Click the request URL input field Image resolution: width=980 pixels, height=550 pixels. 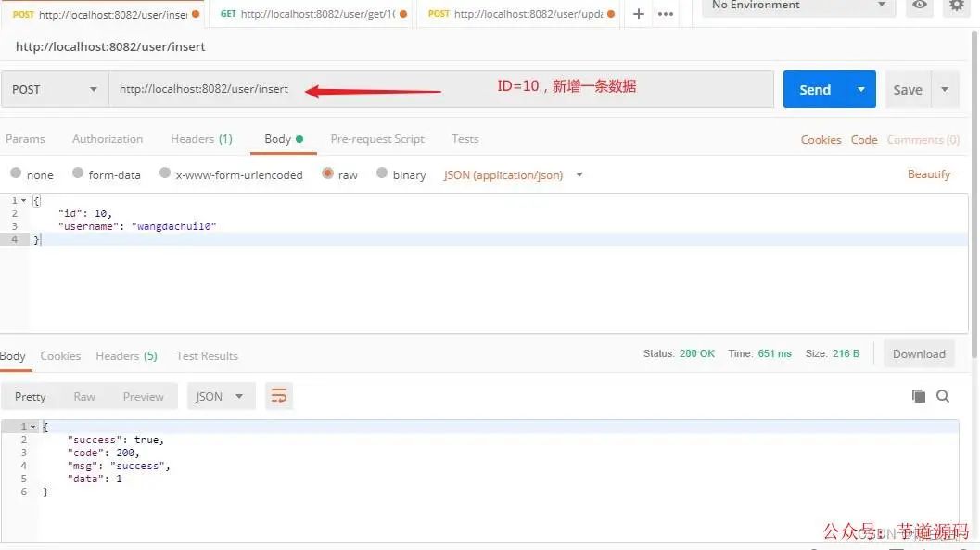[441, 89]
